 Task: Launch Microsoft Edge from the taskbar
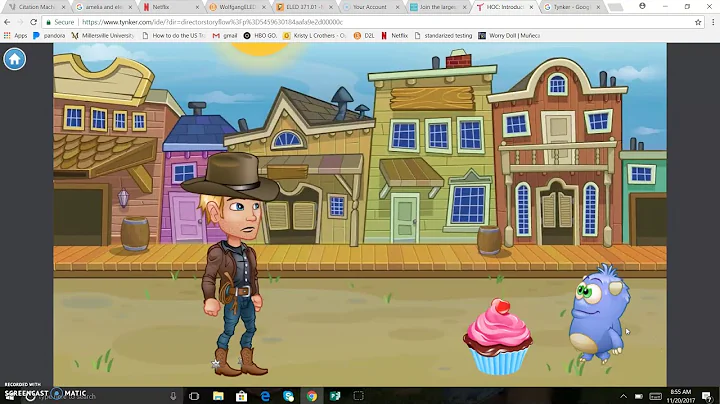click(265, 396)
